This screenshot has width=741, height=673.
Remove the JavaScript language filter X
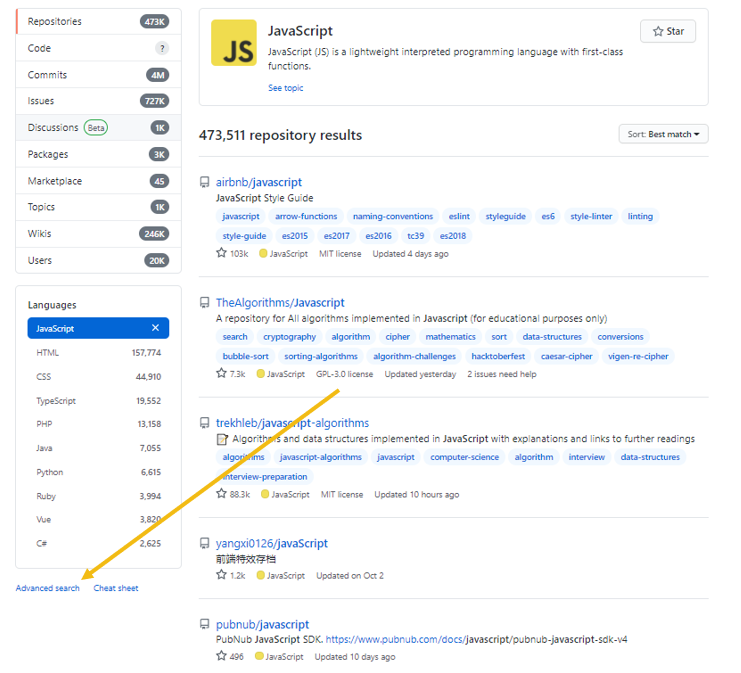[x=155, y=328]
